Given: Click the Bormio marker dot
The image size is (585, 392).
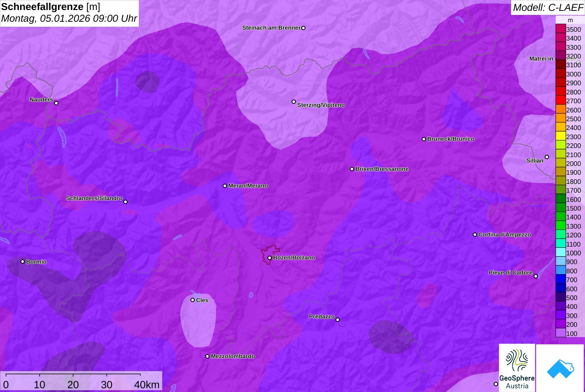Looking at the screenshot, I should (x=23, y=262).
